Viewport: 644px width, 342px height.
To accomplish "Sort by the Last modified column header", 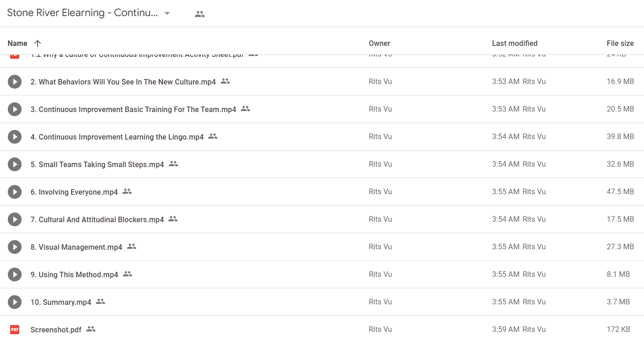I will 515,43.
